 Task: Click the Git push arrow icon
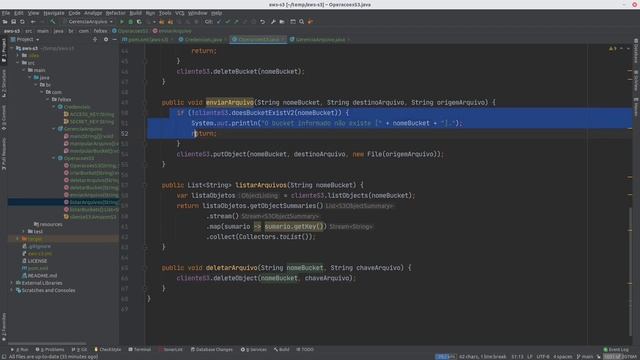tap(236, 22)
